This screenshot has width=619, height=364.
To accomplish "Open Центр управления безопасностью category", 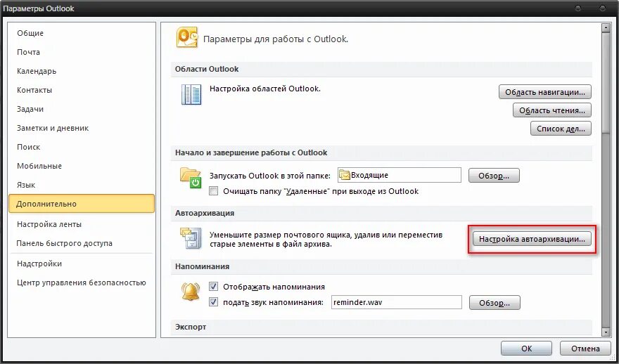I will pos(82,282).
